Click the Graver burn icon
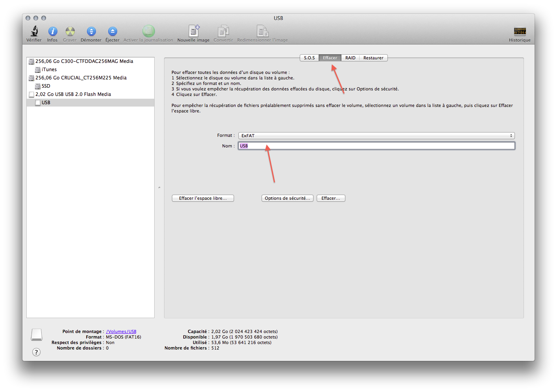This screenshot has height=392, width=557. tap(70, 31)
